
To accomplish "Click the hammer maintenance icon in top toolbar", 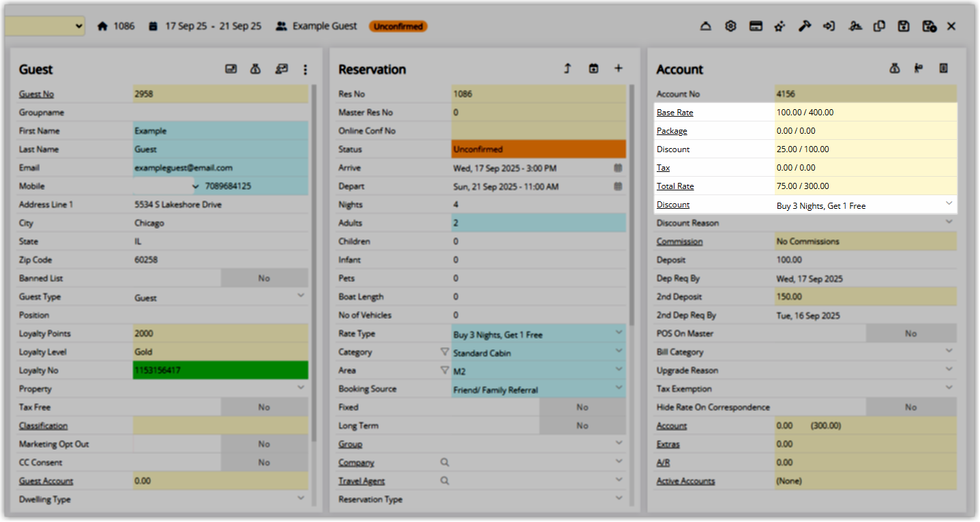I will (805, 26).
